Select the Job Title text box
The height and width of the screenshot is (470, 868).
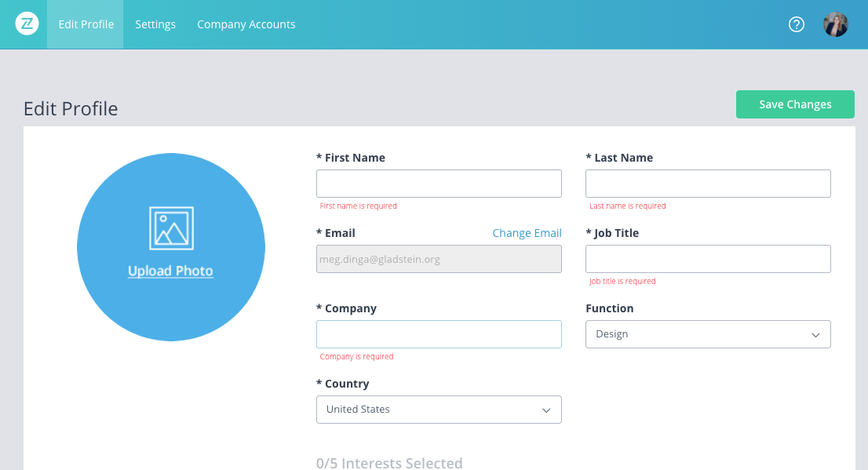pos(708,259)
